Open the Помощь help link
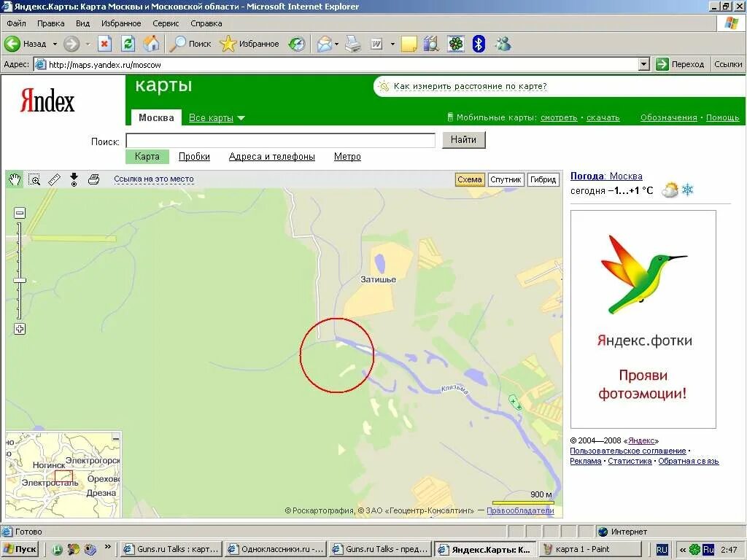 point(722,117)
